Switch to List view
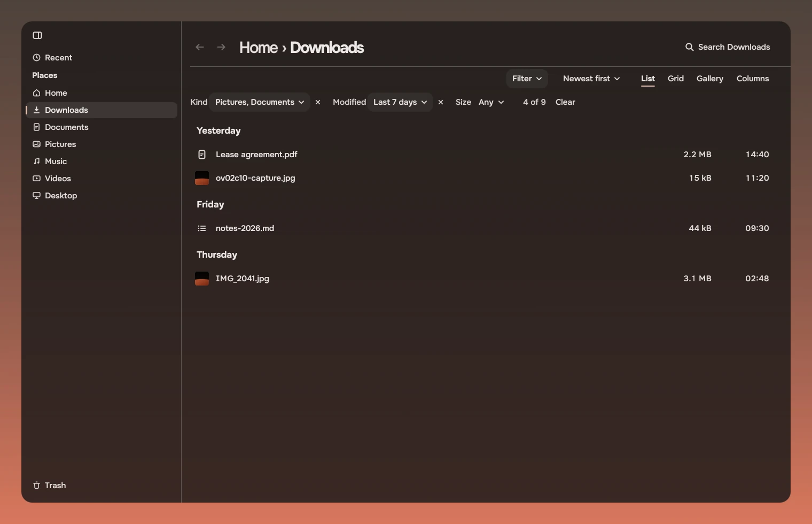The height and width of the screenshot is (524, 812). tap(648, 79)
